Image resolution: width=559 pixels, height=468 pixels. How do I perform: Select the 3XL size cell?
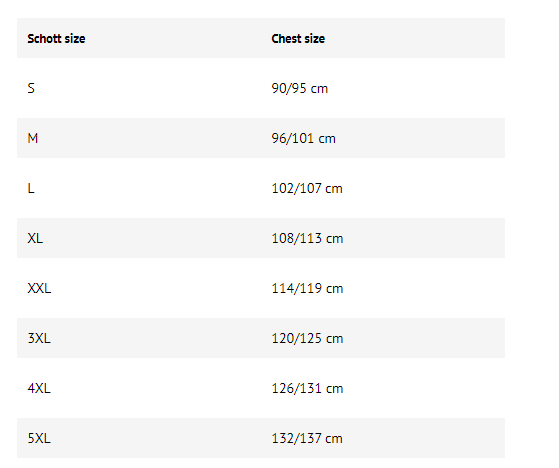point(39,338)
